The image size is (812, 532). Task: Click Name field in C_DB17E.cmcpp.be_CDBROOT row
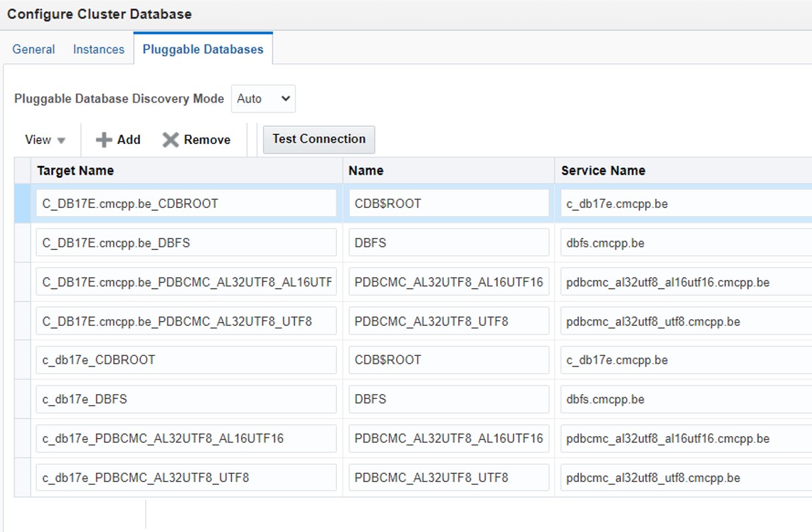click(x=449, y=204)
